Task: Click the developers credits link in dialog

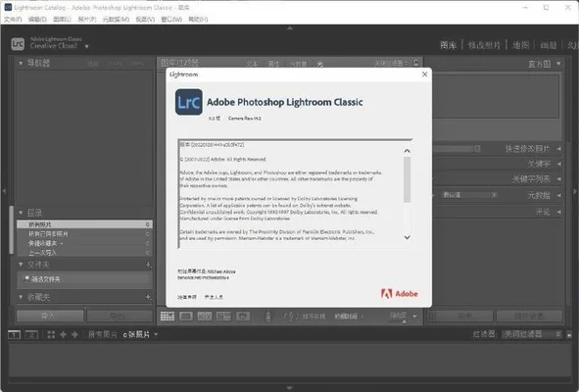Action: click(x=214, y=297)
